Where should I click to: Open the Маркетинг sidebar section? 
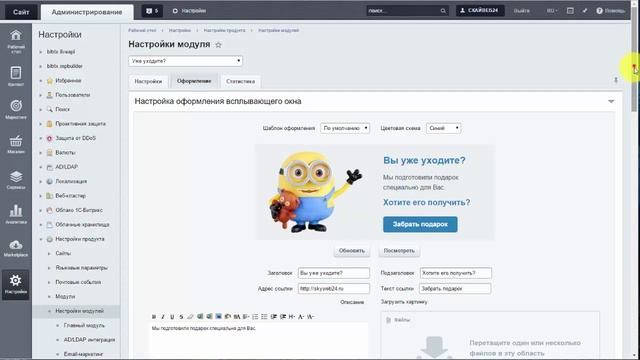pos(16,109)
